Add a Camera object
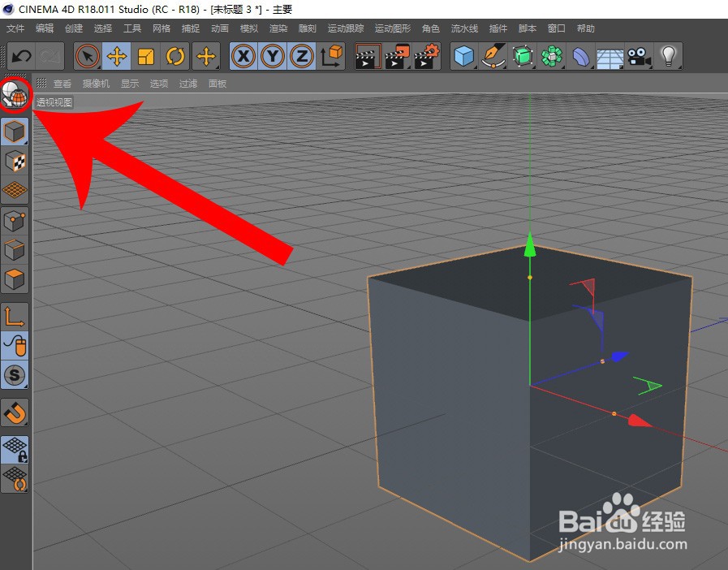728x570 pixels. (x=640, y=56)
